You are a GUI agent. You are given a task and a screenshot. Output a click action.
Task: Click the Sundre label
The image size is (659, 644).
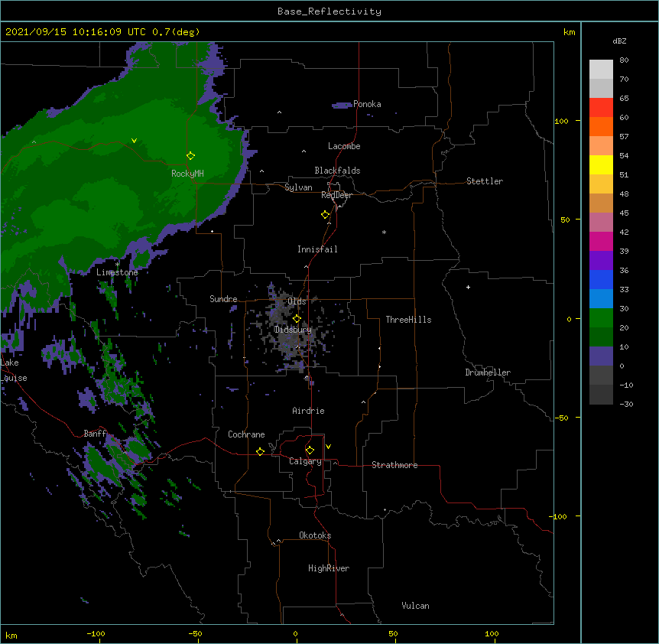point(223,299)
